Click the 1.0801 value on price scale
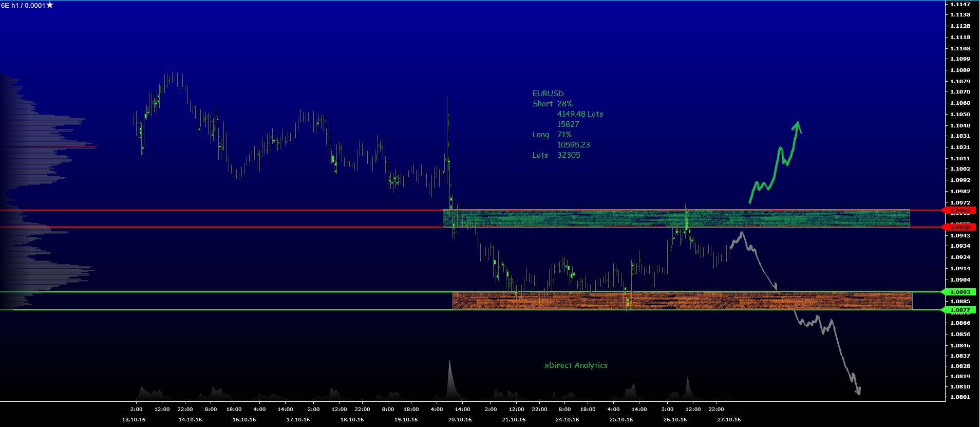Image resolution: width=980 pixels, height=427 pixels. tap(960, 397)
